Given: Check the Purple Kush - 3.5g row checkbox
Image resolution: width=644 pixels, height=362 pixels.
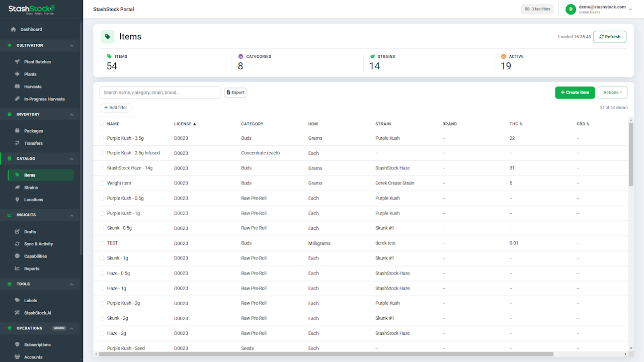Looking at the screenshot, I should pos(102,138).
